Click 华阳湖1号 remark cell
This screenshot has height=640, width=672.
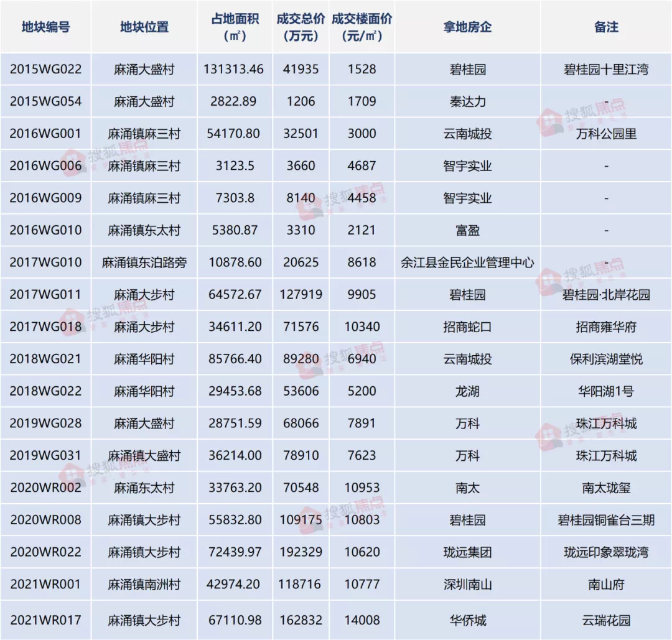click(x=607, y=391)
